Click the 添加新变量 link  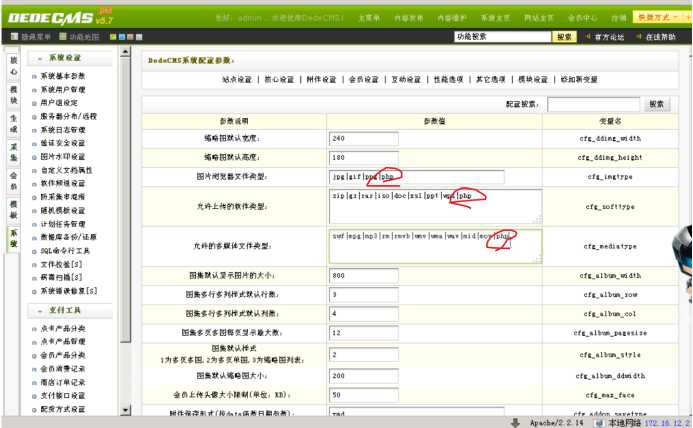pos(579,80)
